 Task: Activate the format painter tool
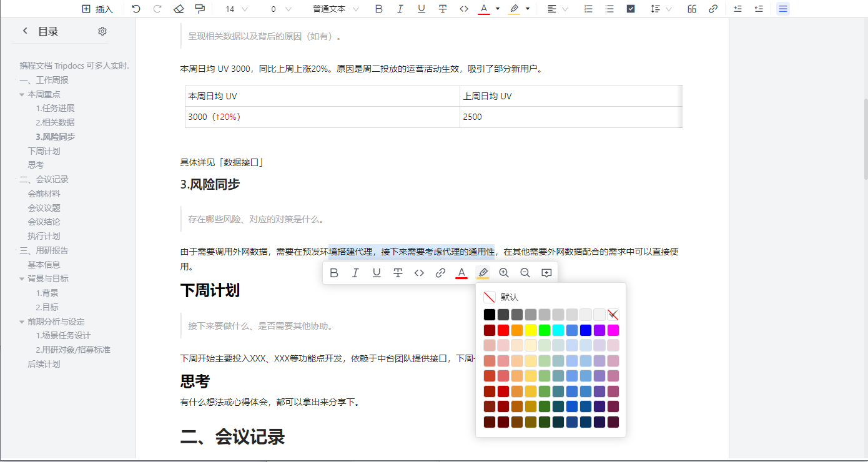click(x=200, y=9)
